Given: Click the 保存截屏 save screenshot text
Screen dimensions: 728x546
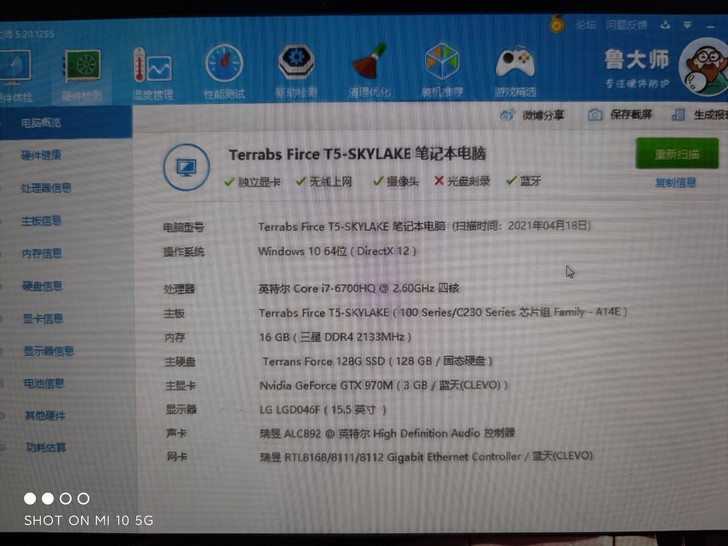Looking at the screenshot, I should 631,115.
